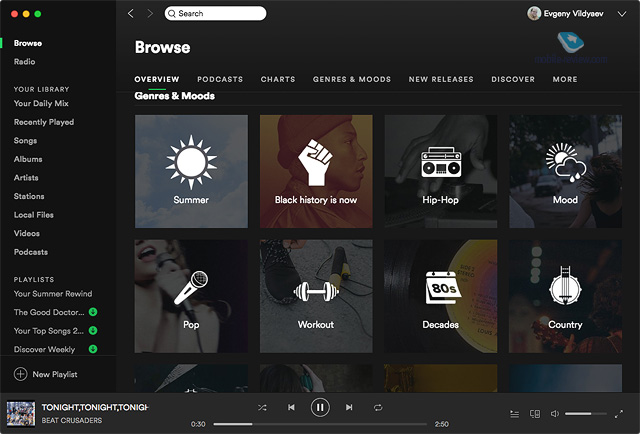Screen dimensions: 640x434
Task: Seek within the song progress bar
Action: (x=320, y=424)
